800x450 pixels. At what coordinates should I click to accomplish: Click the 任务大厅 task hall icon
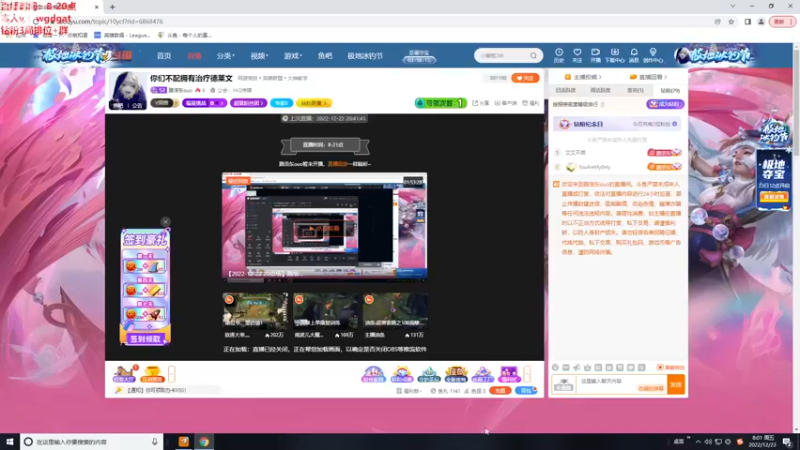[124, 374]
